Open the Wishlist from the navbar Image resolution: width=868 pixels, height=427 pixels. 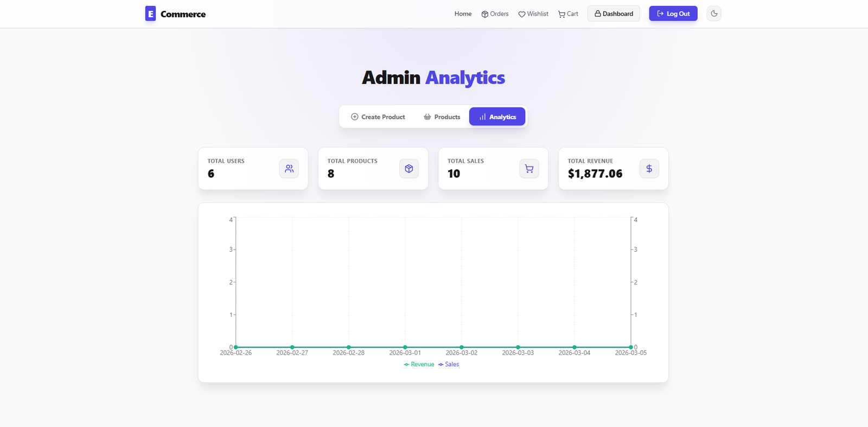tap(533, 14)
